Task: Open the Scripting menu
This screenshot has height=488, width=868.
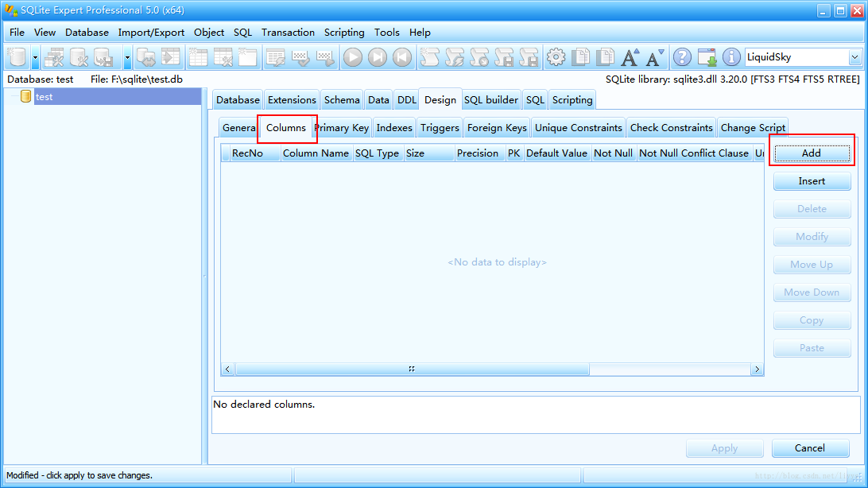Action: [344, 32]
